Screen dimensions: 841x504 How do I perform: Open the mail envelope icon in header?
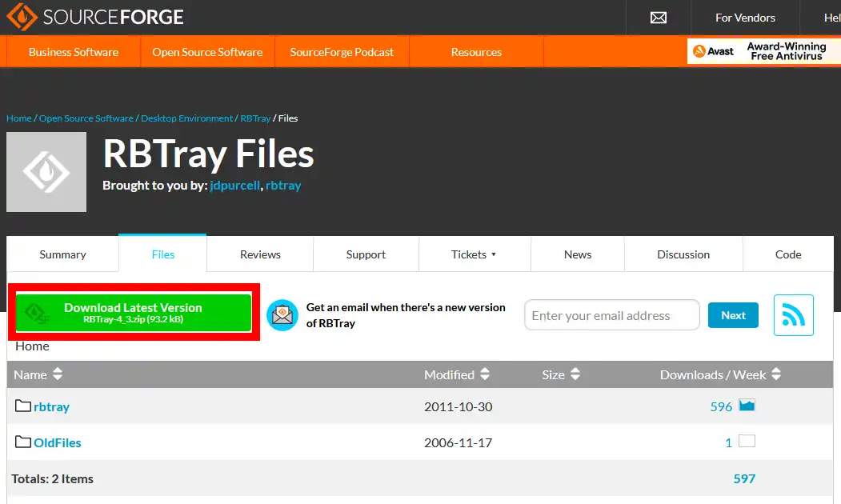tap(658, 18)
